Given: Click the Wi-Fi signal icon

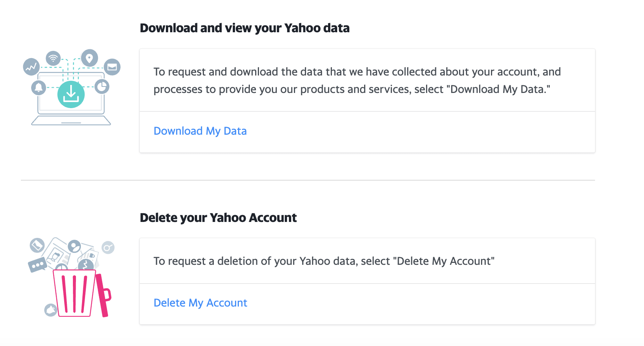Looking at the screenshot, I should (53, 58).
